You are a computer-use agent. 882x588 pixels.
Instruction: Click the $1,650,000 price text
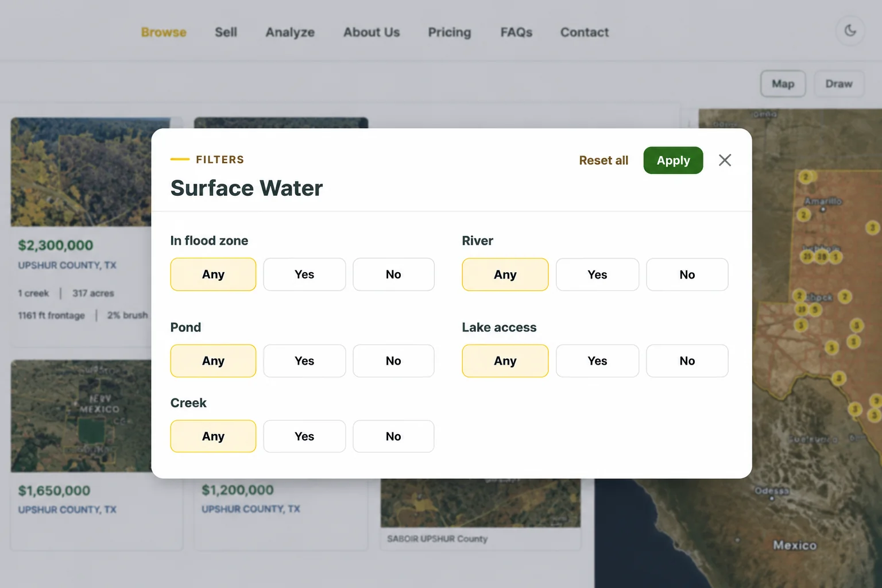coord(55,490)
